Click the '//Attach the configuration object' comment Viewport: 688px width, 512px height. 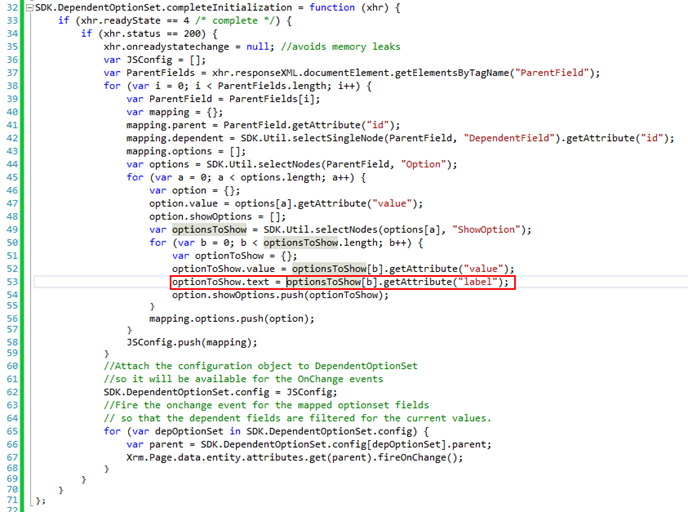(261, 366)
